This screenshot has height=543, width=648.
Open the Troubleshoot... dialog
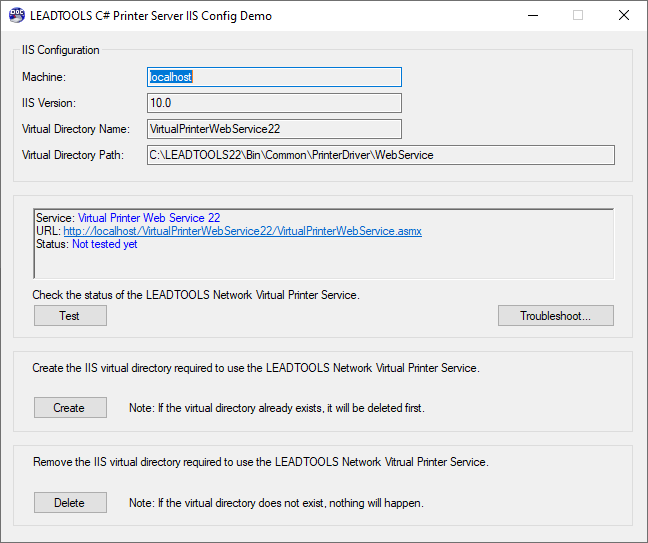555,316
